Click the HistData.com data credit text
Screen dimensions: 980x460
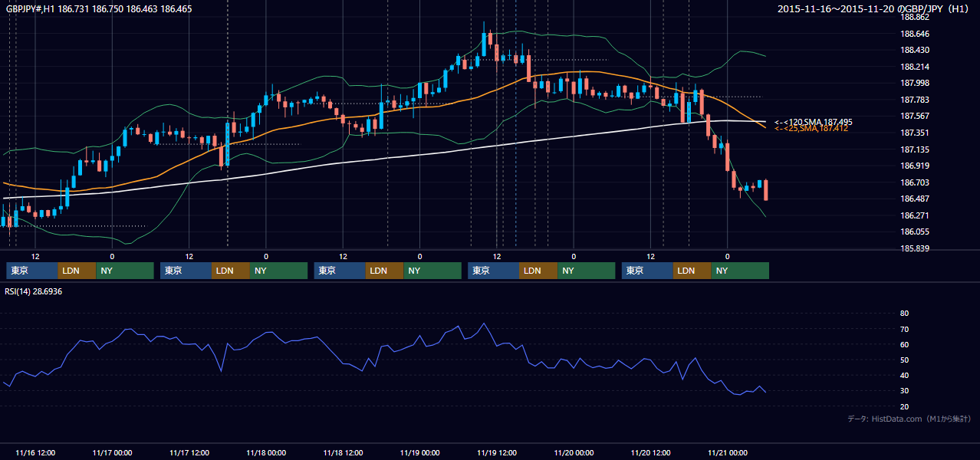tap(909, 419)
